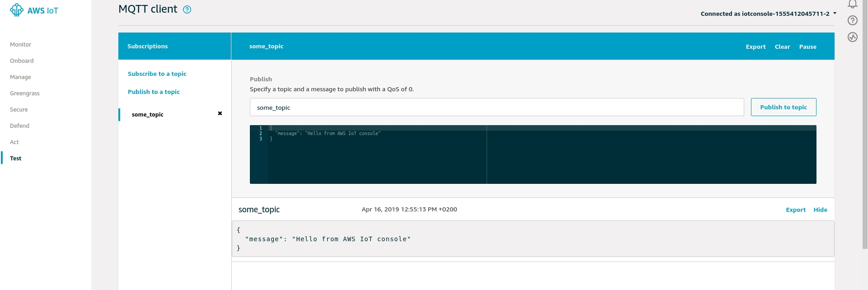Viewport: 868px width, 290px height.
Task: Click the Connected as iotconsole text
Action: coord(765,14)
